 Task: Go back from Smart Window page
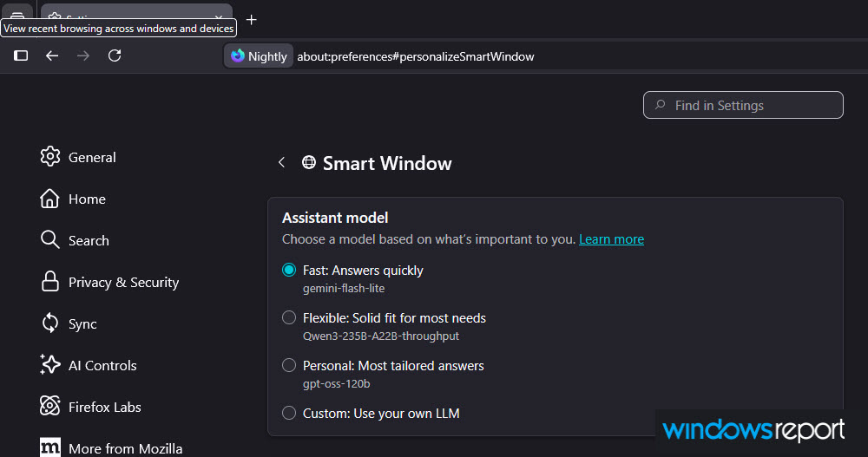[x=282, y=163]
